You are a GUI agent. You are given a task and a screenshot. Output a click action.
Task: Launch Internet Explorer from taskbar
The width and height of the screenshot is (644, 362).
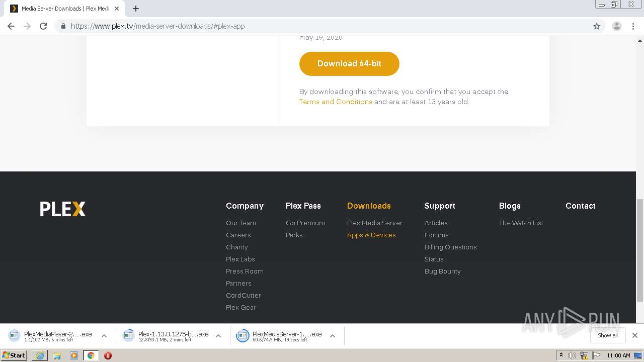pyautogui.click(x=40, y=355)
